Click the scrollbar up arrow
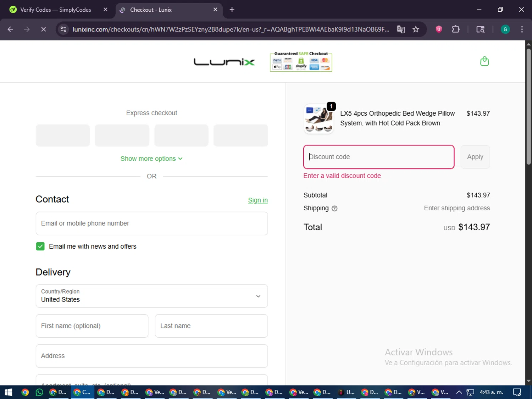The image size is (532, 399). click(x=528, y=44)
